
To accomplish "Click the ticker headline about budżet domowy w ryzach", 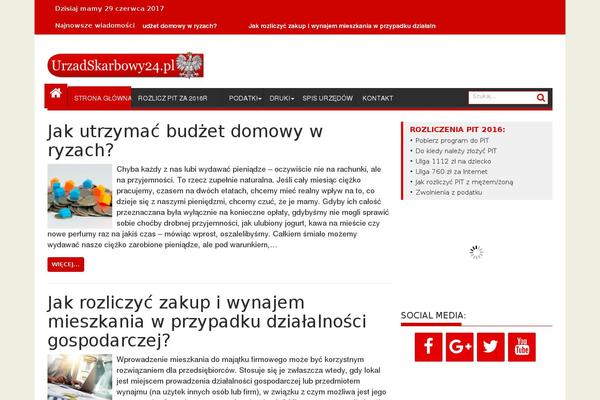I will point(179,26).
